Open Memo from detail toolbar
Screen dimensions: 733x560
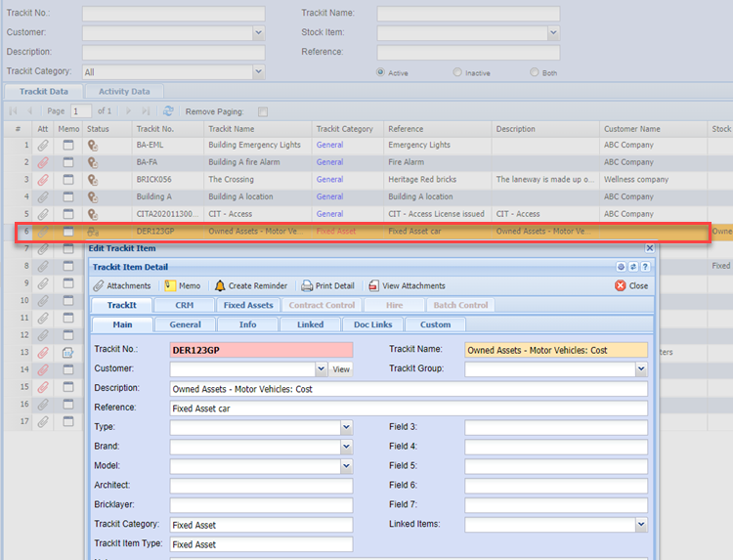click(x=183, y=286)
